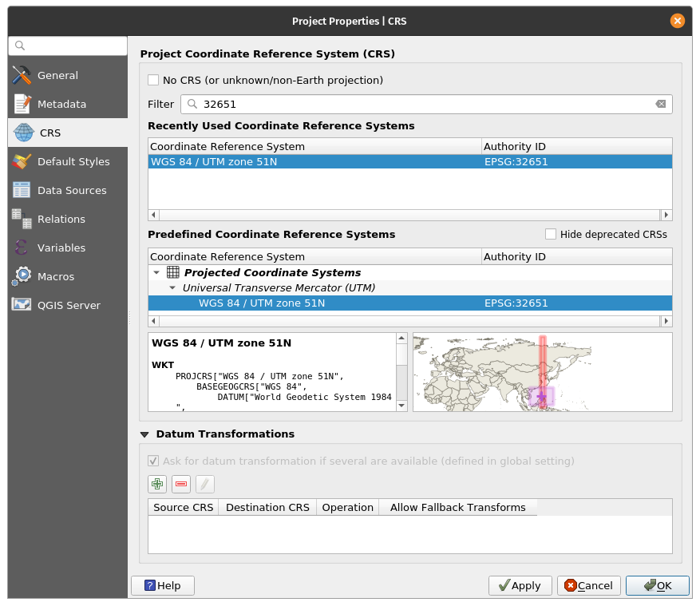Enable the No CRS checkbox

click(153, 81)
